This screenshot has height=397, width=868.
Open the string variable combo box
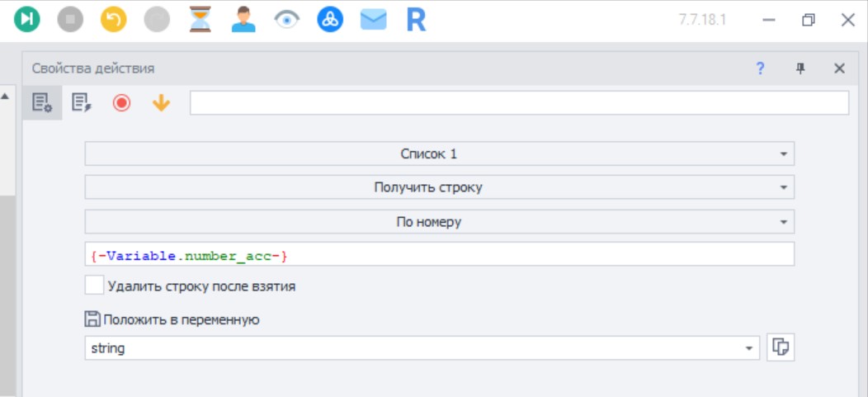point(423,348)
